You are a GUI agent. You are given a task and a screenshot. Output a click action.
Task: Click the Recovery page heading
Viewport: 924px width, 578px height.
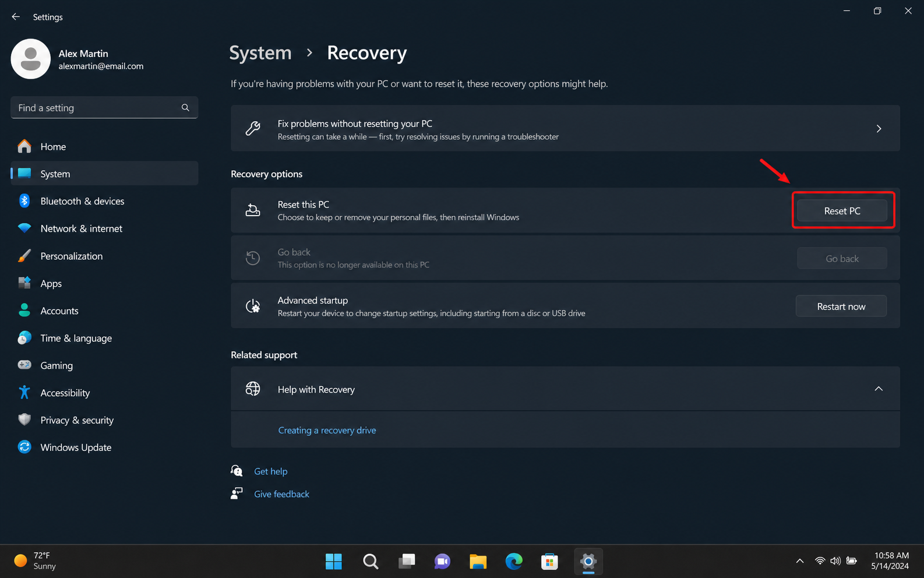point(367,53)
